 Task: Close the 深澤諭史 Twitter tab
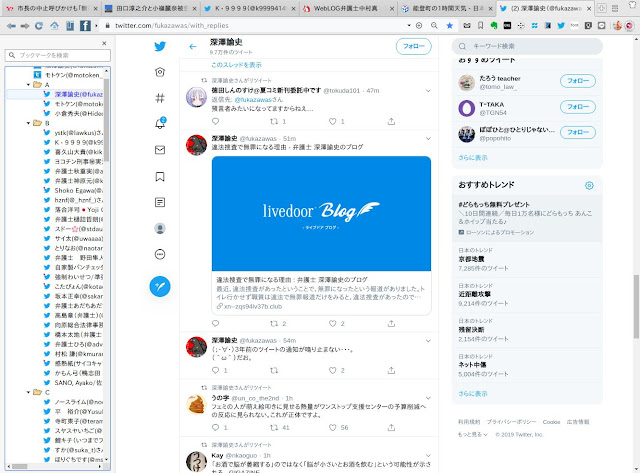pyautogui.click(x=589, y=8)
